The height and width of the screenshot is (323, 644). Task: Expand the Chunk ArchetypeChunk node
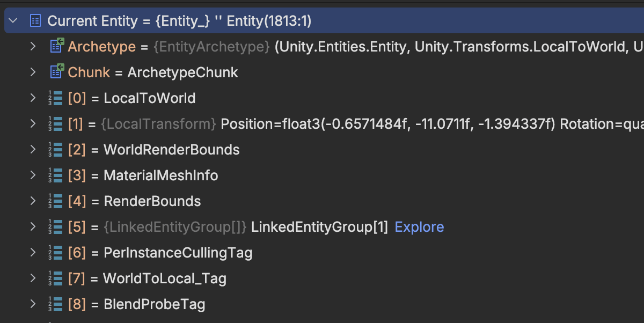point(33,72)
